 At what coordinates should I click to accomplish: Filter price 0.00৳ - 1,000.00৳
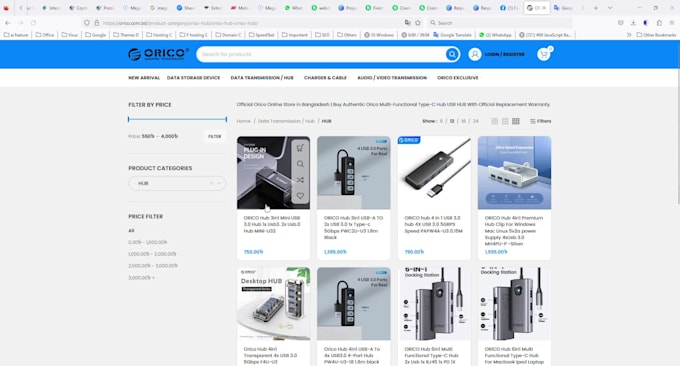(147, 242)
